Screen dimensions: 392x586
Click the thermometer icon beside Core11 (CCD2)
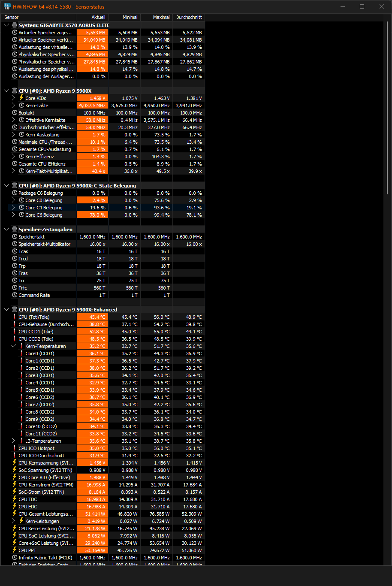(21, 434)
